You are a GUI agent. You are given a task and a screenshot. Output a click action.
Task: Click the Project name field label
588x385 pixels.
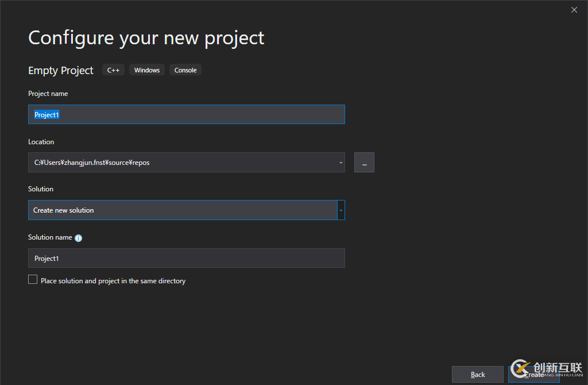point(48,94)
